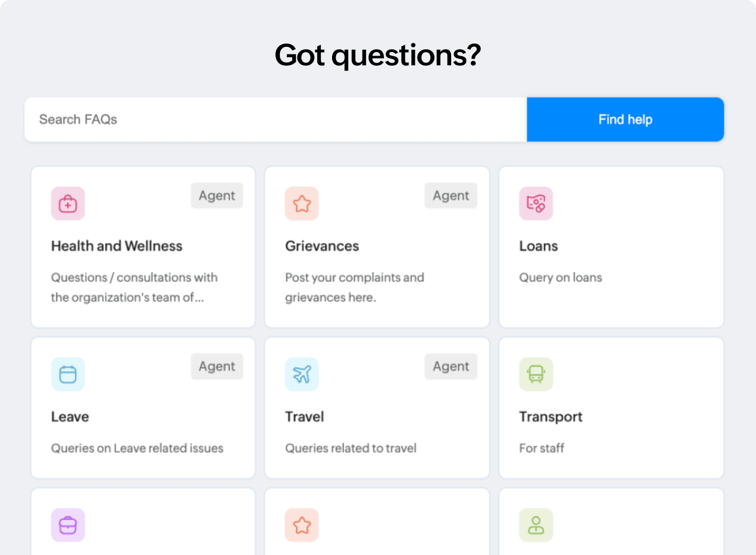
Task: Open the Grievances category title
Action: [322, 246]
